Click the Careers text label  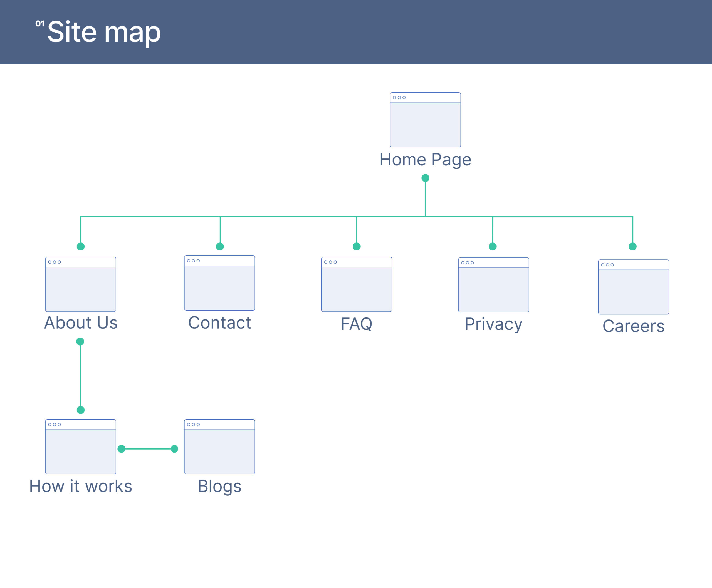point(633,326)
